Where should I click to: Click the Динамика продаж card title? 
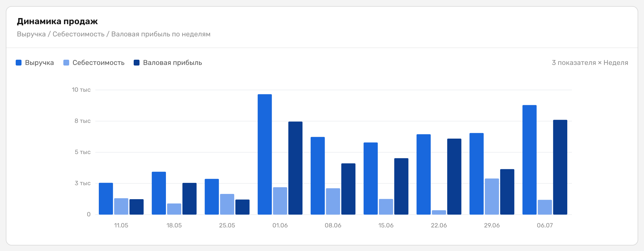(57, 21)
